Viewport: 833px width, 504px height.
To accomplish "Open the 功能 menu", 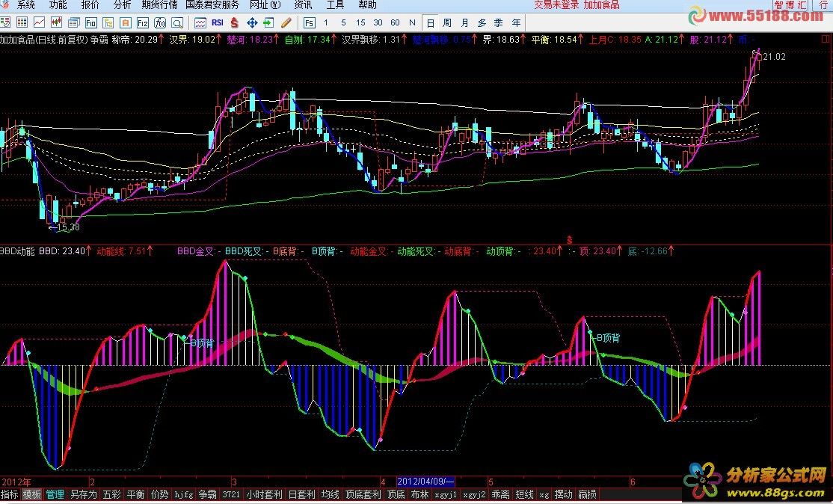I will point(58,4).
